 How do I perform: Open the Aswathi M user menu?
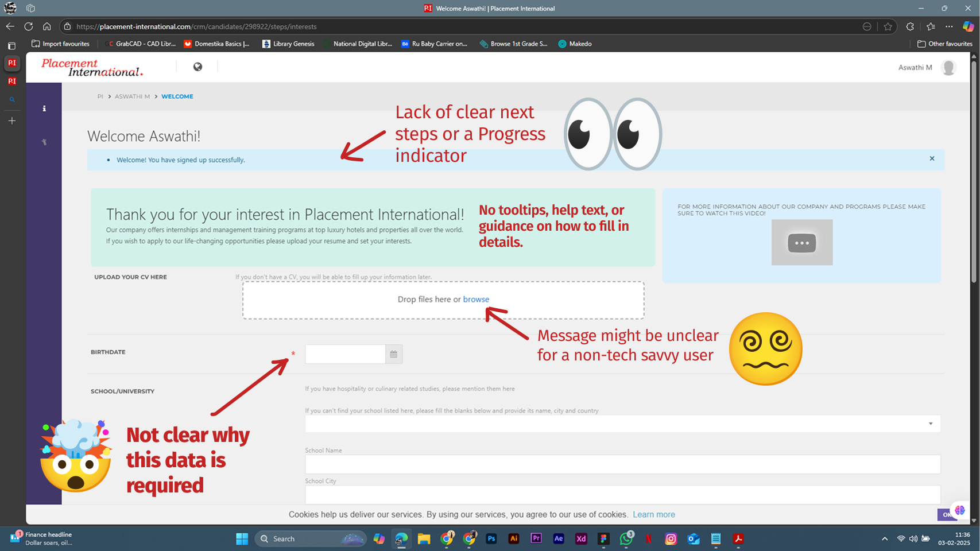pos(927,68)
